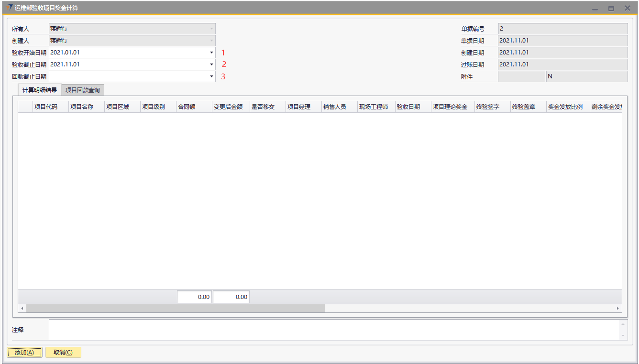This screenshot has height=364, width=639.
Task: Switch to the 项目回款查询 tab
Action: coord(83,90)
